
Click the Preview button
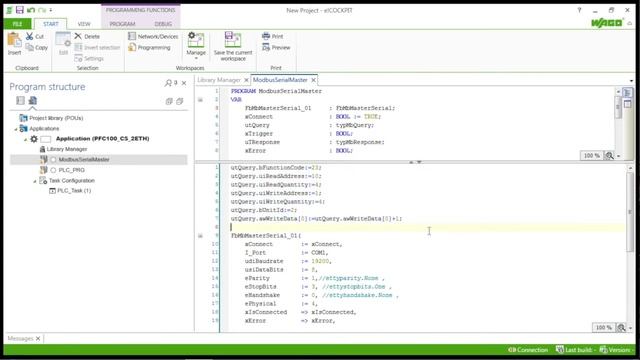pyautogui.click(x=276, y=47)
